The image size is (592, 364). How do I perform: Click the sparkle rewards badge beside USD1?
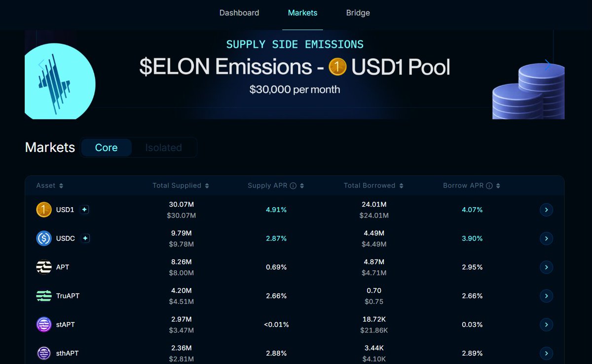pyautogui.click(x=84, y=210)
